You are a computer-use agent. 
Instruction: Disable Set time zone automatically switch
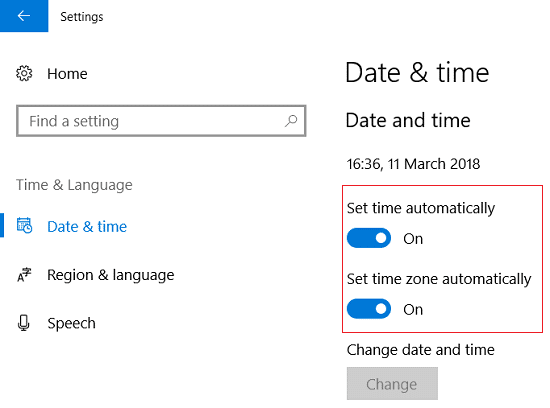click(x=369, y=309)
